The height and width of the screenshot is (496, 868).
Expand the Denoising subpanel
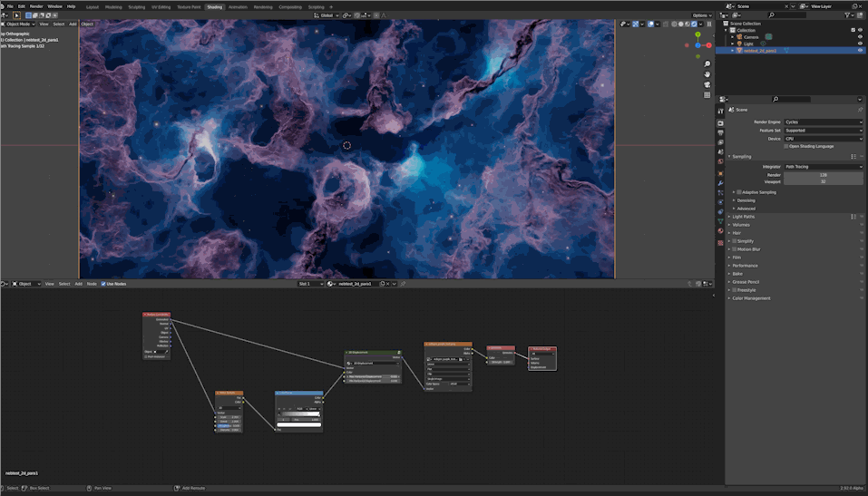pyautogui.click(x=746, y=200)
